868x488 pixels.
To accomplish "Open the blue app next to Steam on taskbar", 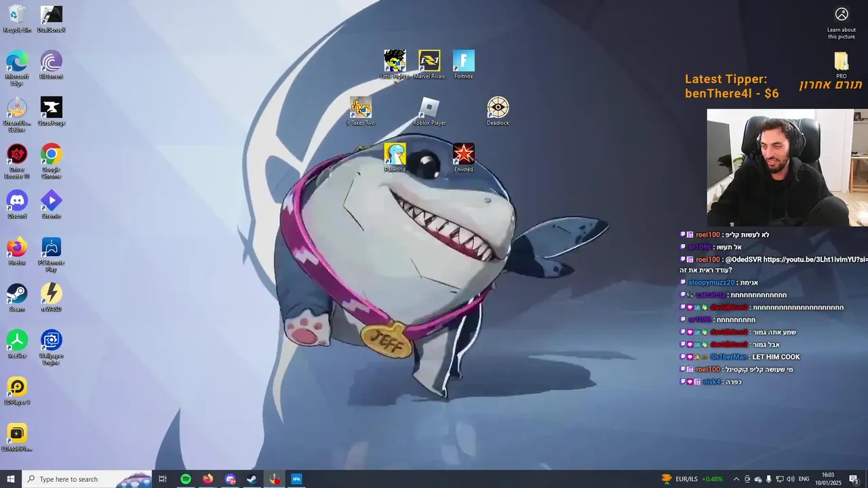I will click(296, 479).
